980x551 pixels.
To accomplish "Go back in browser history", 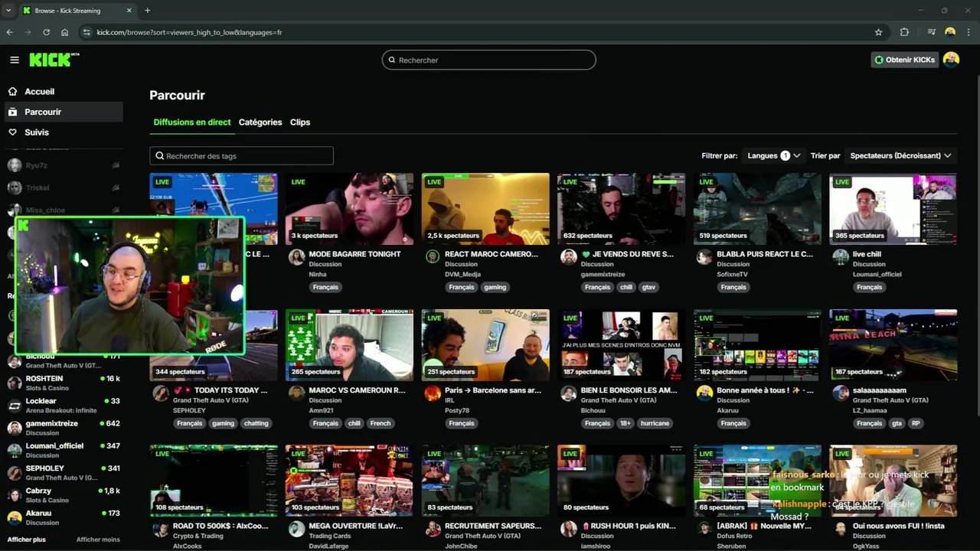I will coord(9,32).
